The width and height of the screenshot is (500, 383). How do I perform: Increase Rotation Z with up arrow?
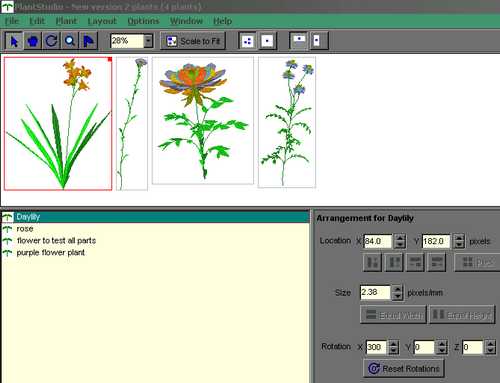(x=490, y=344)
